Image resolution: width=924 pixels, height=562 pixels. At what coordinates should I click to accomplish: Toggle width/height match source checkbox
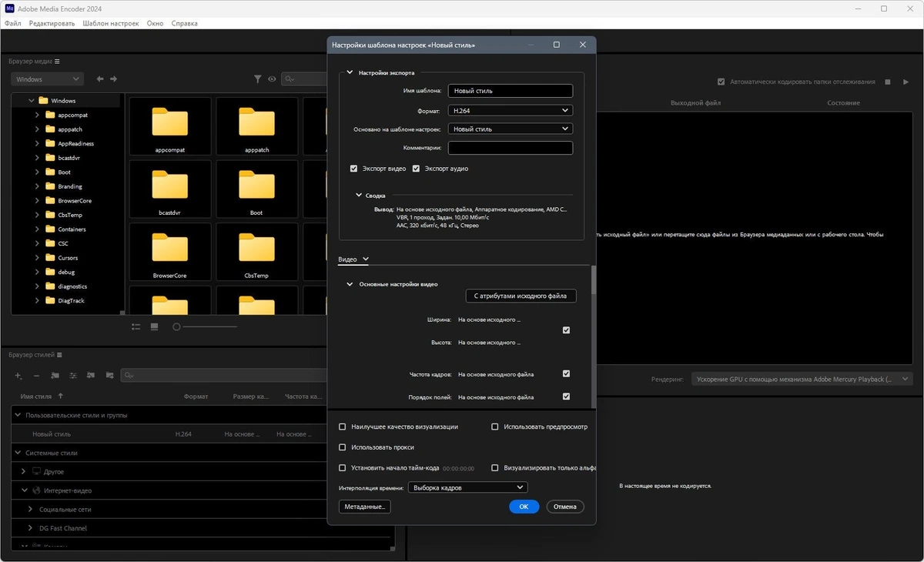[567, 330]
